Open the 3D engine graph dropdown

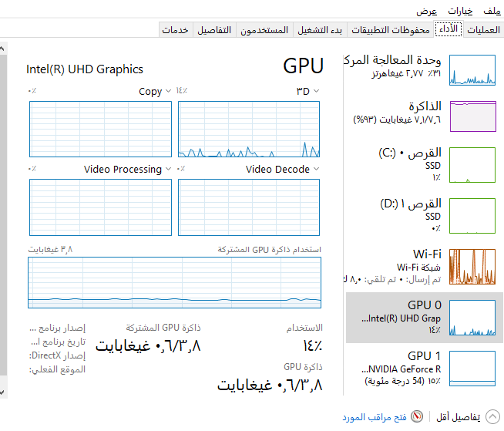(x=317, y=91)
